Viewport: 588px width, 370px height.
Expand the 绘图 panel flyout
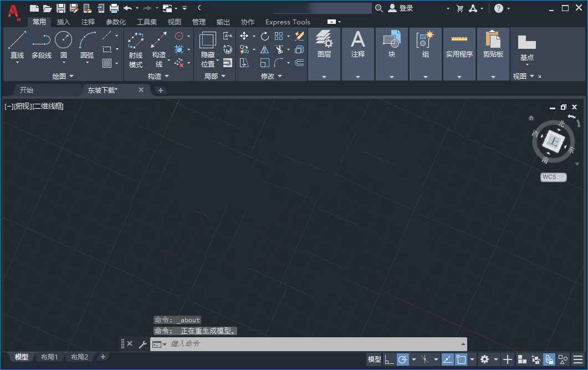[63, 76]
